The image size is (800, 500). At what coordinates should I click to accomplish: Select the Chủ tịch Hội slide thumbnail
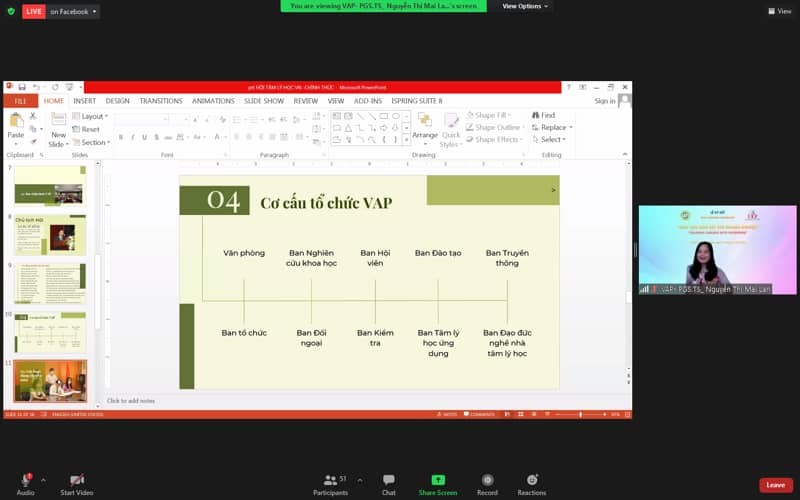click(x=50, y=235)
